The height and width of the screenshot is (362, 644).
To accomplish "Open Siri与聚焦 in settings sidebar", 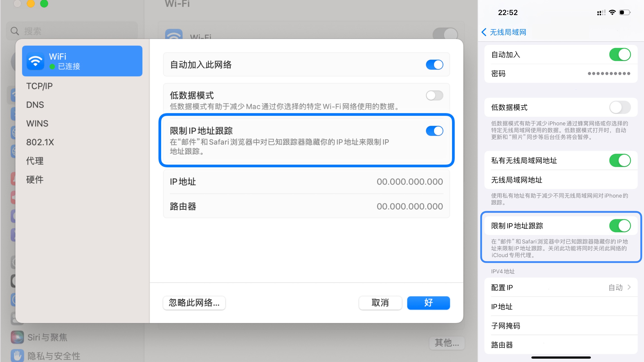I will coord(47,337).
